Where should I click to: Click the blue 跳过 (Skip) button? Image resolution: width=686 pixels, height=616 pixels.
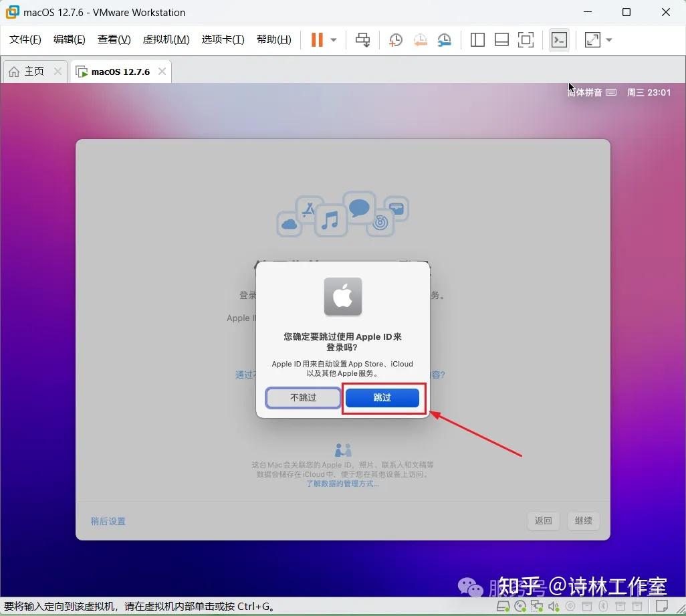point(382,398)
